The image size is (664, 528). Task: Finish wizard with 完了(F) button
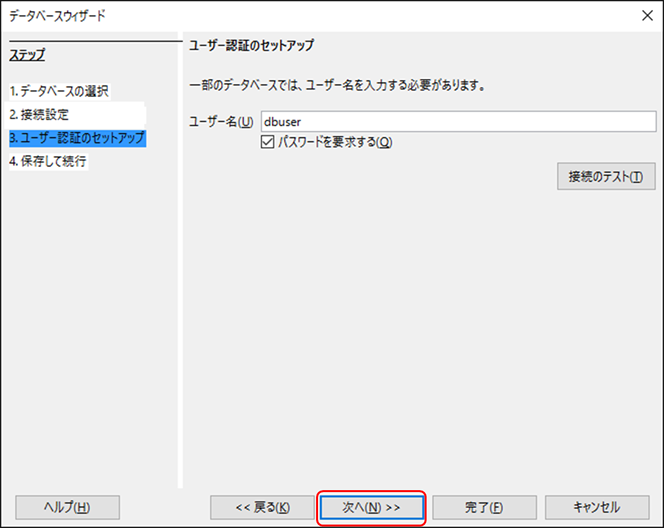pos(484,507)
